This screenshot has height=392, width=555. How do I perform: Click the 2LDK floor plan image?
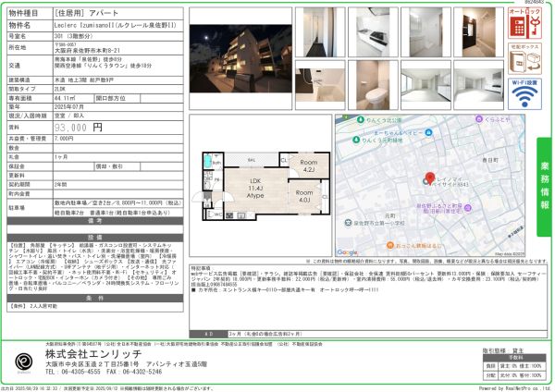(x=261, y=186)
